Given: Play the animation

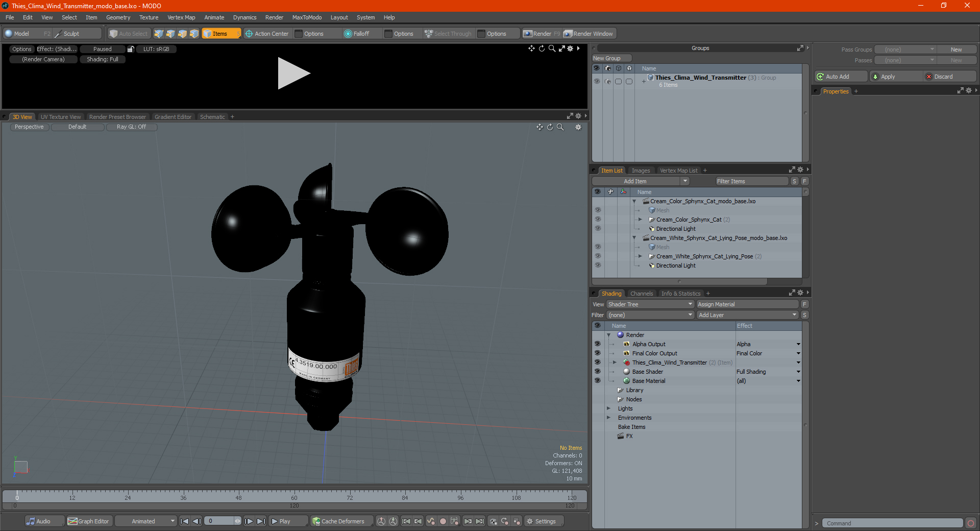Looking at the screenshot, I should click(x=288, y=521).
